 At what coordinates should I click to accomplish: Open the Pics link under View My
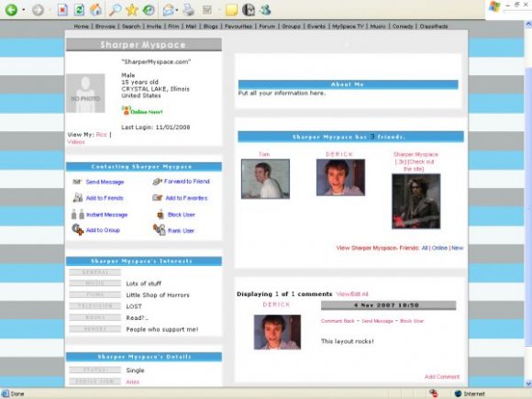[x=101, y=134]
